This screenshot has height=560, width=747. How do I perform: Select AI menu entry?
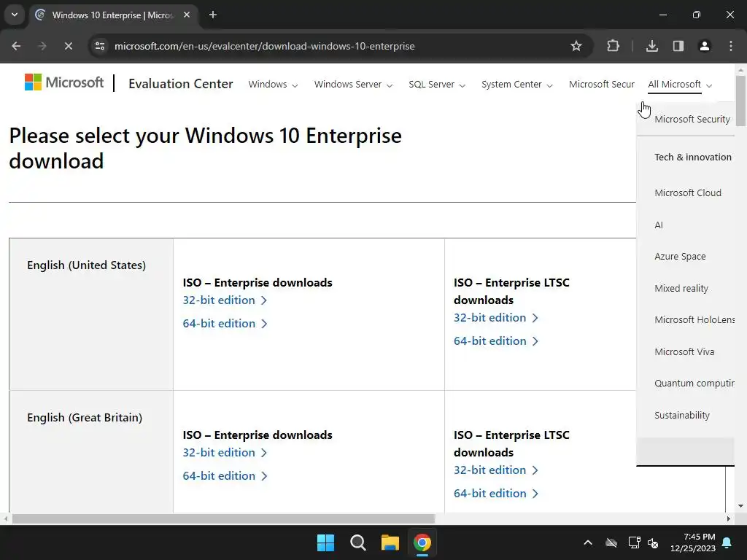[x=659, y=225]
